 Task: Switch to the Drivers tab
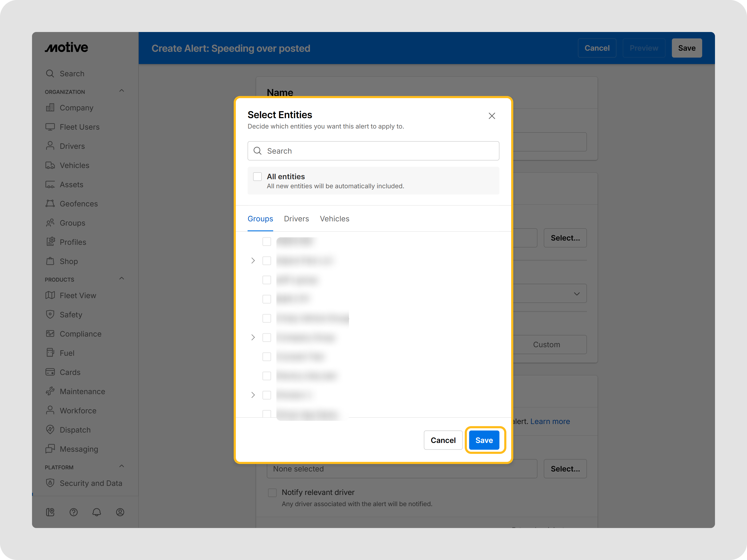pyautogui.click(x=296, y=219)
